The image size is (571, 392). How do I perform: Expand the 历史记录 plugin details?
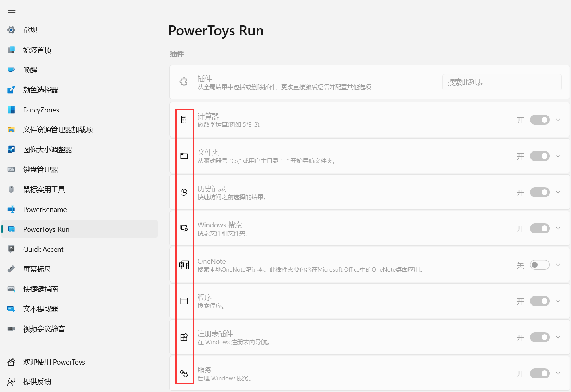558,192
